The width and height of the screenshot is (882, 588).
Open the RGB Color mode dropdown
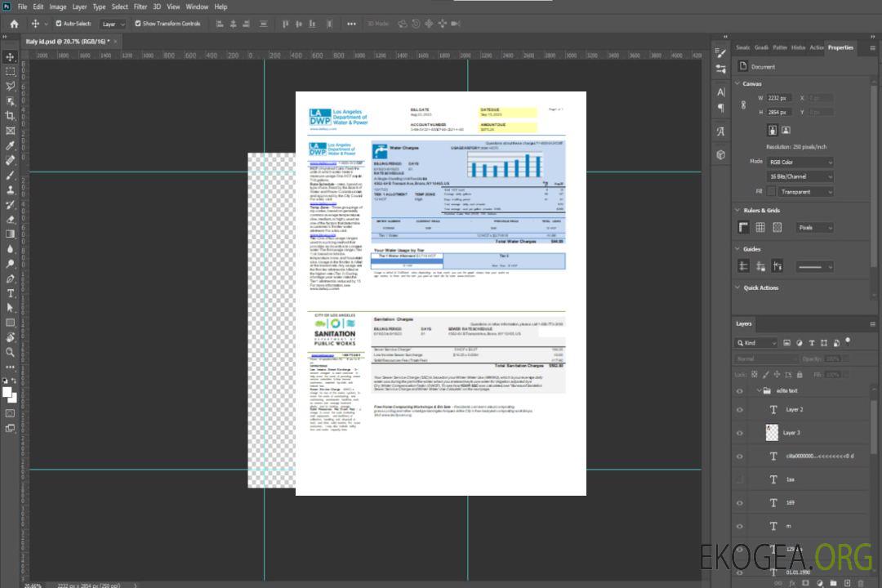pyautogui.click(x=800, y=162)
